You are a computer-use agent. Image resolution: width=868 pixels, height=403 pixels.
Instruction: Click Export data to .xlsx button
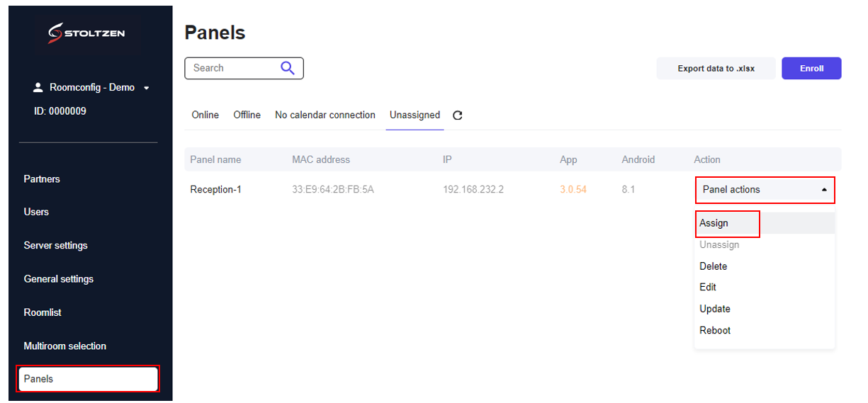(x=716, y=69)
